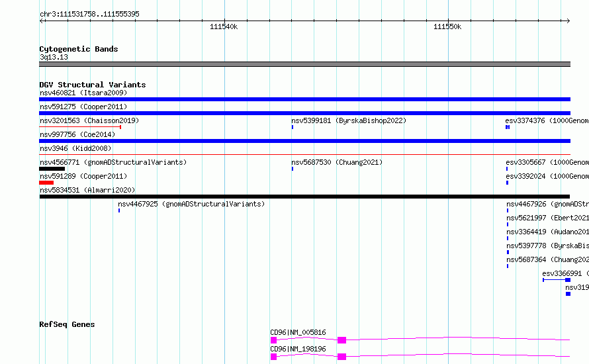589x364 pixels.
Task: Select the blue bar for nsv460821
Action: coord(304,99)
